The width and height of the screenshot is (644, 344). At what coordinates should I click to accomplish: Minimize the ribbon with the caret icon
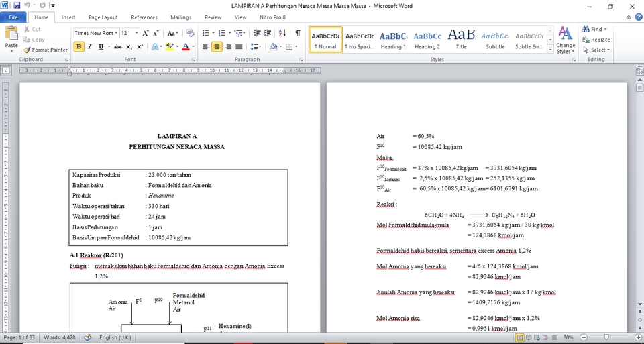(x=629, y=17)
